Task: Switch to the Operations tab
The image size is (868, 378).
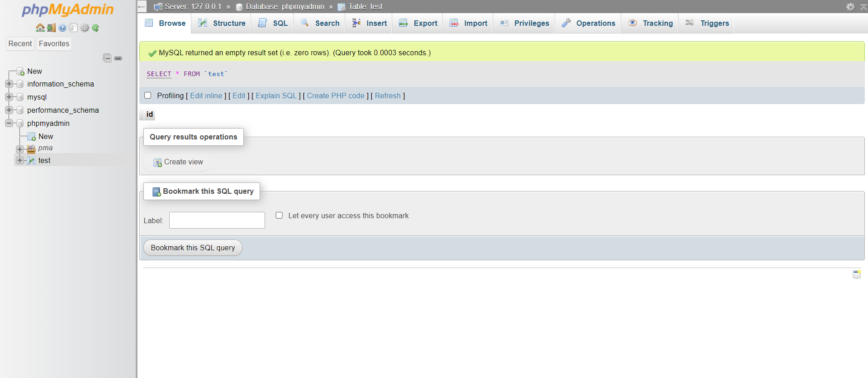Action: [588, 23]
